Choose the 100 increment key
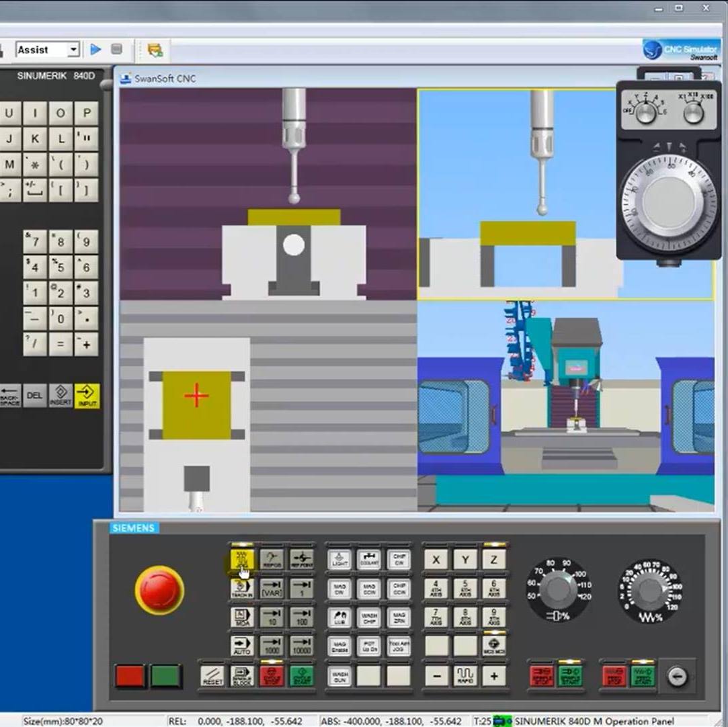Viewport: 728px width, 727px height. [301, 617]
